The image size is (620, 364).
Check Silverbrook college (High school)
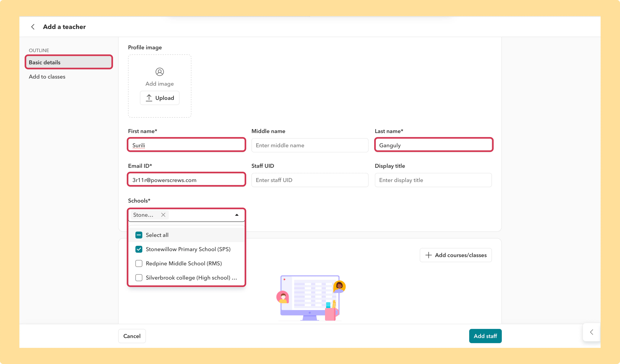(139, 278)
